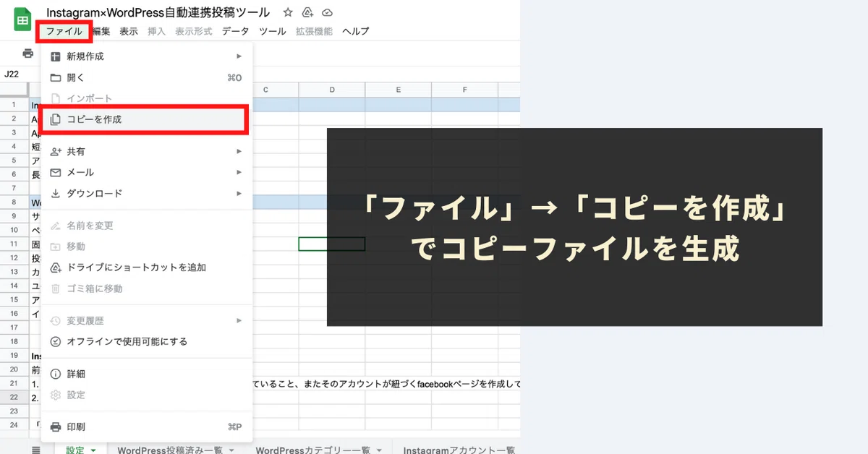The width and height of the screenshot is (868, 454).
Task: Click the printer icon beside 印刷
Action: 56,427
